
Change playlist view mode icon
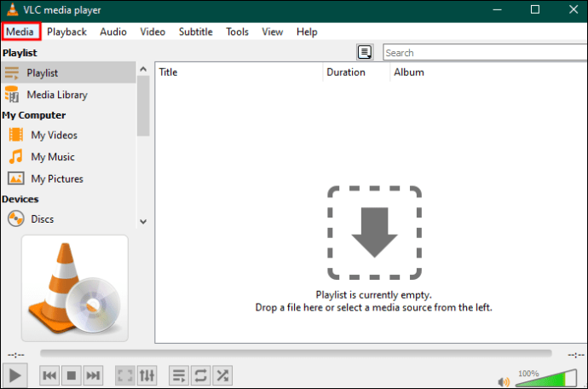[365, 53]
